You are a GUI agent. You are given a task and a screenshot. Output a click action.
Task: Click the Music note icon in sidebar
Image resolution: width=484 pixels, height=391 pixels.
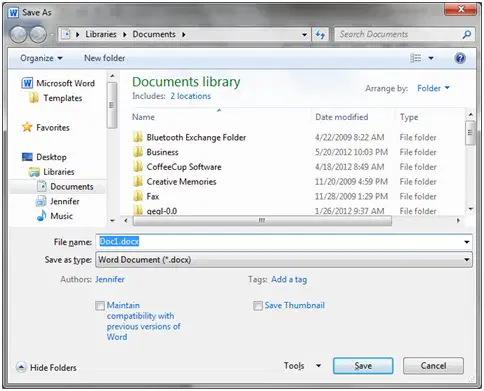pos(41,216)
